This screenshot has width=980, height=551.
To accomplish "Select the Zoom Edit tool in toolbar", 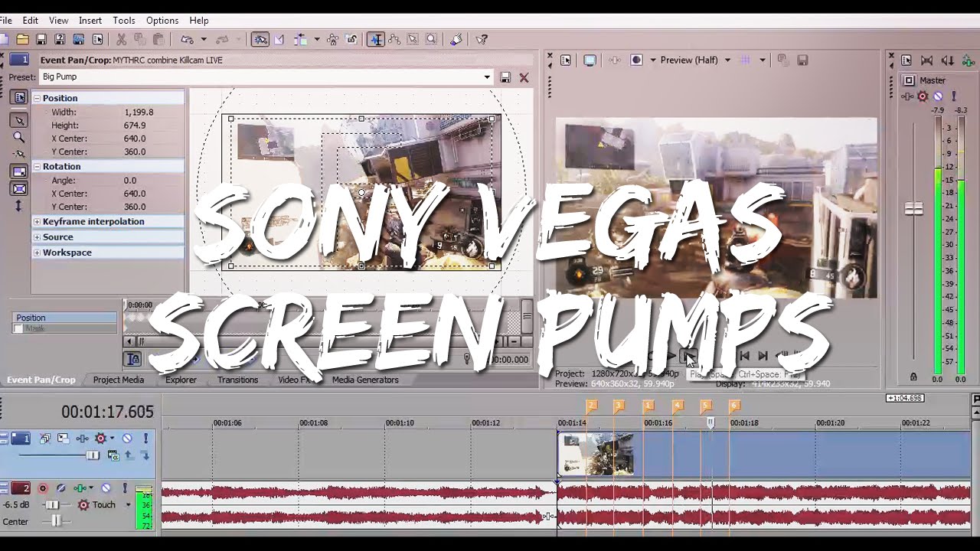I will tap(431, 39).
